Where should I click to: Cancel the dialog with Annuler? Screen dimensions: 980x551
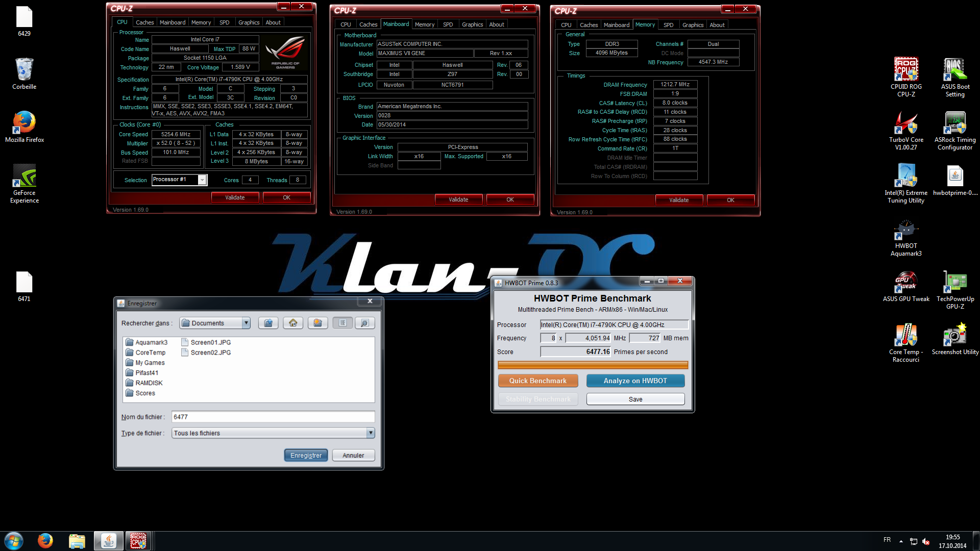(353, 455)
